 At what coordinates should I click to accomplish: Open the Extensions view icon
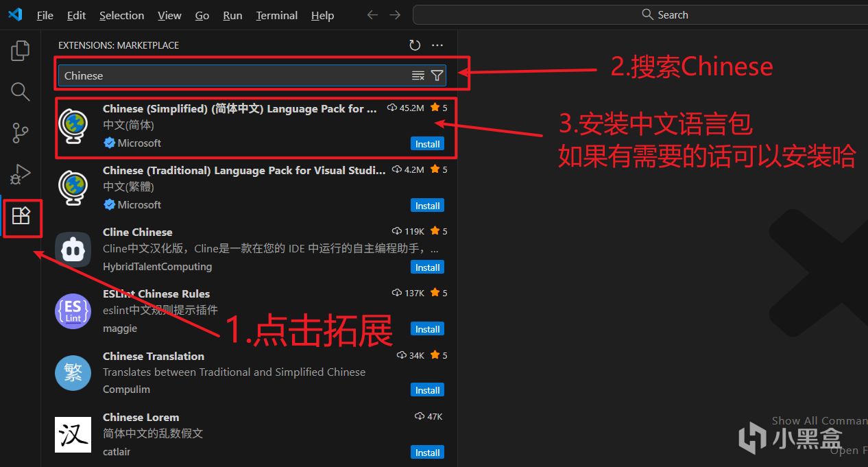[21, 217]
